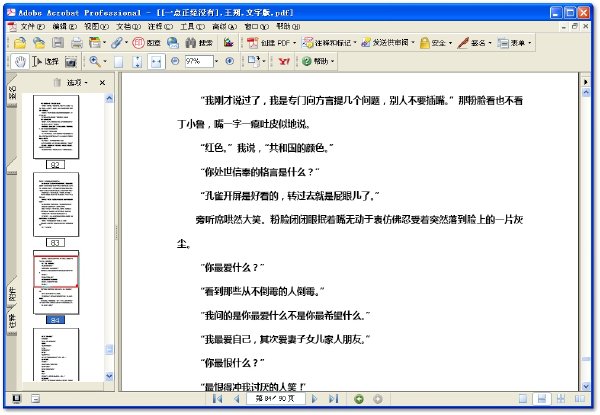
Task: Toggle Fit Width view
Action: 156,62
